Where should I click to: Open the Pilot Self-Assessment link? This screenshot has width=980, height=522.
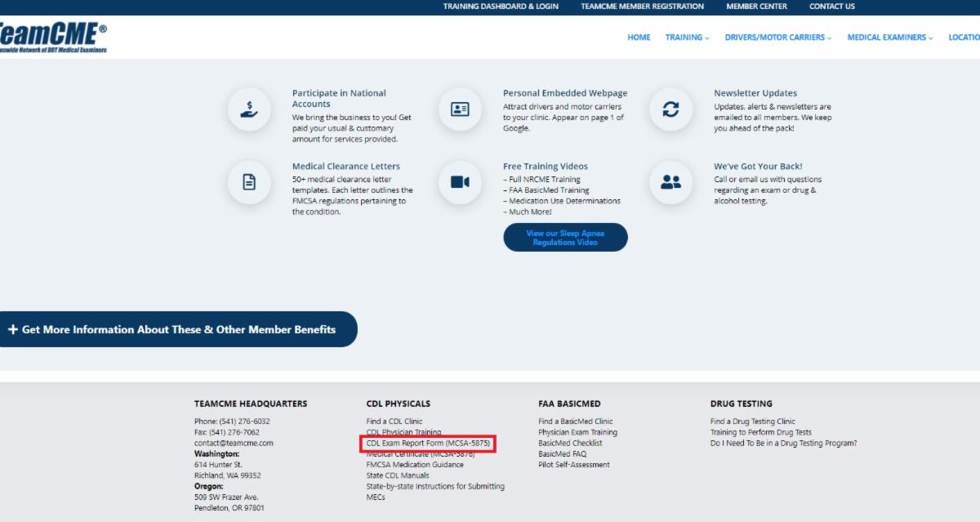pyautogui.click(x=573, y=464)
